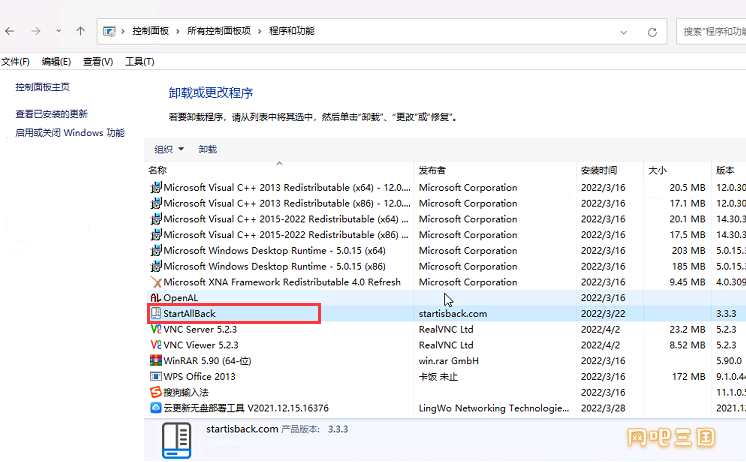
Task: Select 程序和功能 breadcrumb segment
Action: [292, 31]
